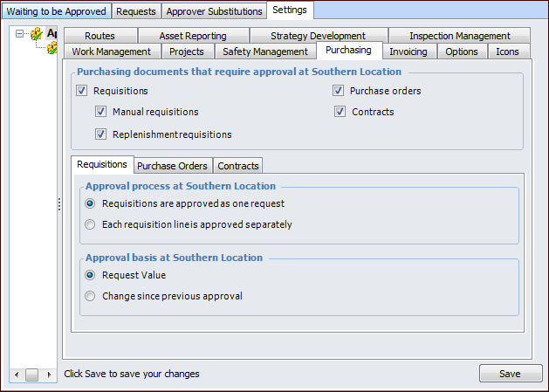Uncheck the Requisitions checkbox
549x392 pixels.
(x=82, y=91)
